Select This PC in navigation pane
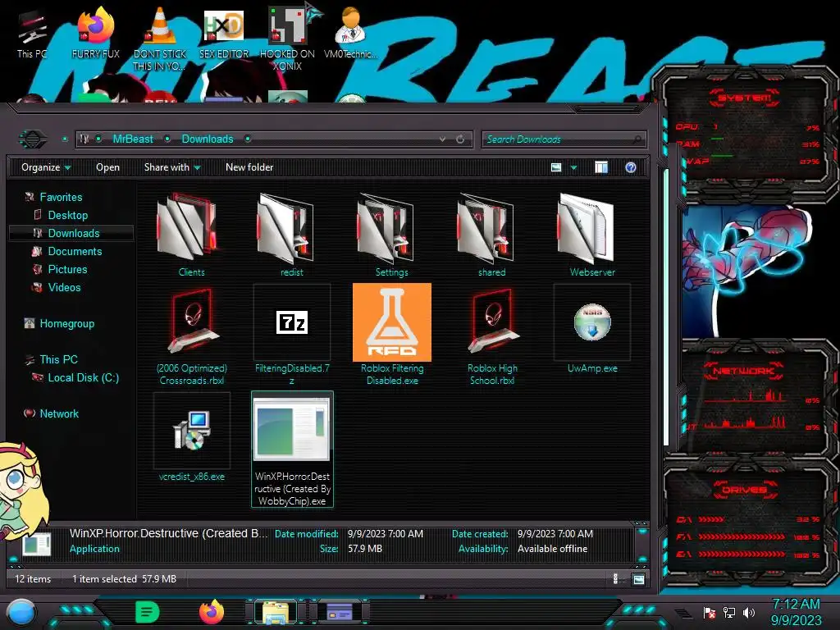 [x=58, y=359]
